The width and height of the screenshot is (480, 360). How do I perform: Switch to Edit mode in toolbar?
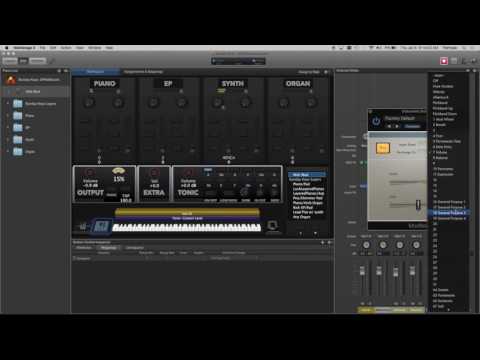23,61
